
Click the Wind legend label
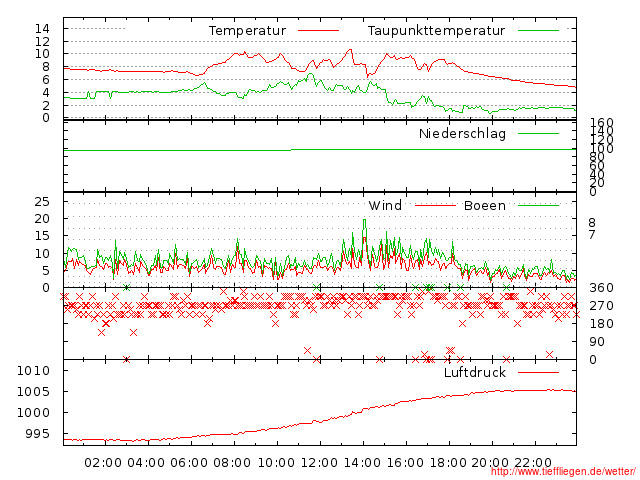coord(385,205)
